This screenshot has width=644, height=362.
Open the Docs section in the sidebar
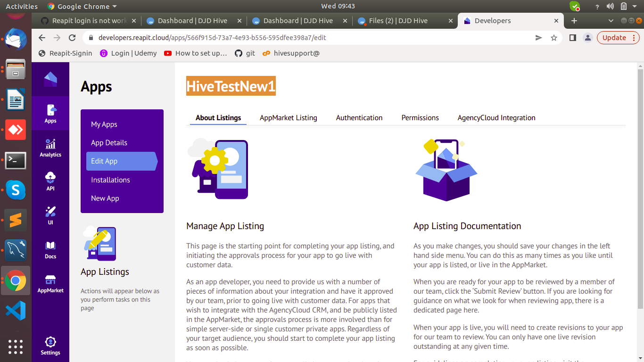pyautogui.click(x=50, y=249)
